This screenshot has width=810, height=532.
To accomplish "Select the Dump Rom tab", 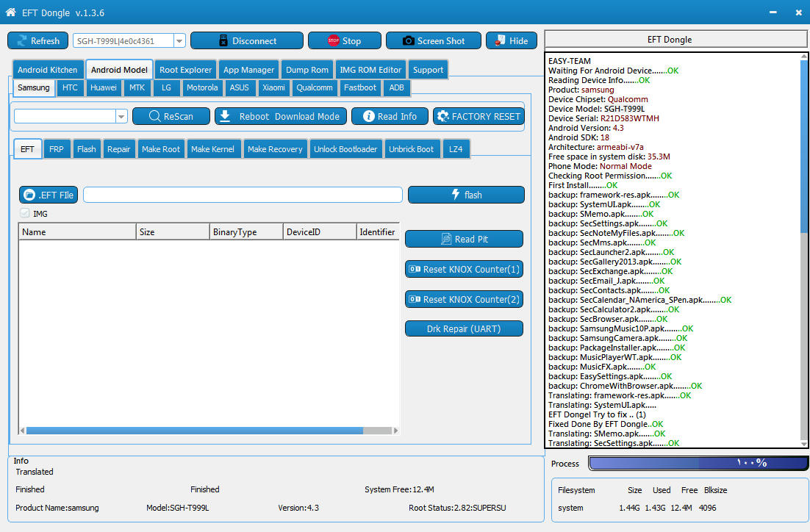I will click(307, 70).
